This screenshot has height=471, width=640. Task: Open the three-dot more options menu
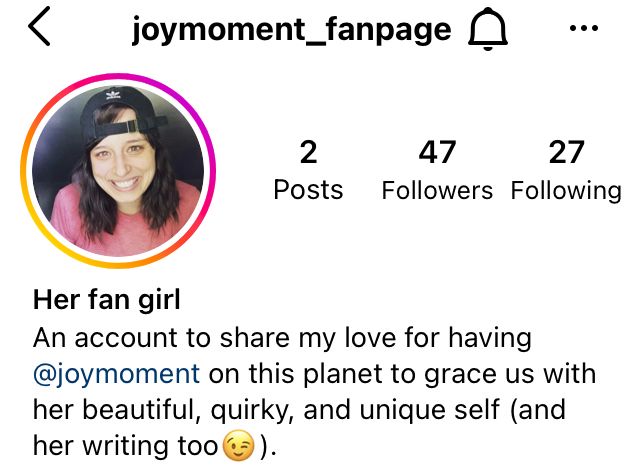coord(584,28)
